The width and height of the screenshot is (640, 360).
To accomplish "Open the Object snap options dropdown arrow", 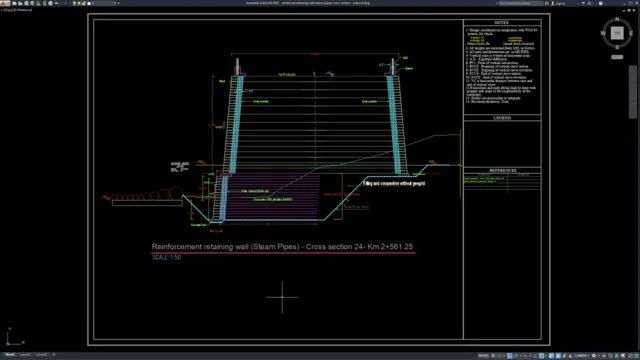I will [x=546, y=356].
